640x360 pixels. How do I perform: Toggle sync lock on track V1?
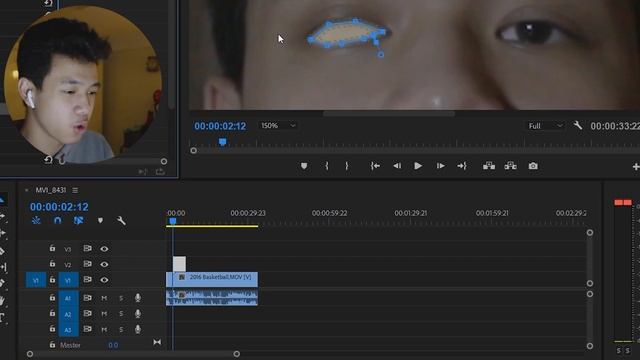[x=87, y=280]
